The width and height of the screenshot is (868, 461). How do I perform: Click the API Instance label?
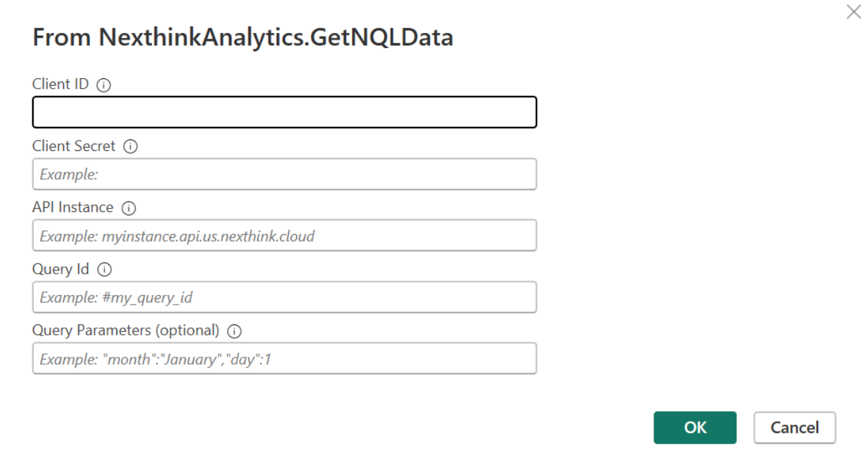pos(73,207)
